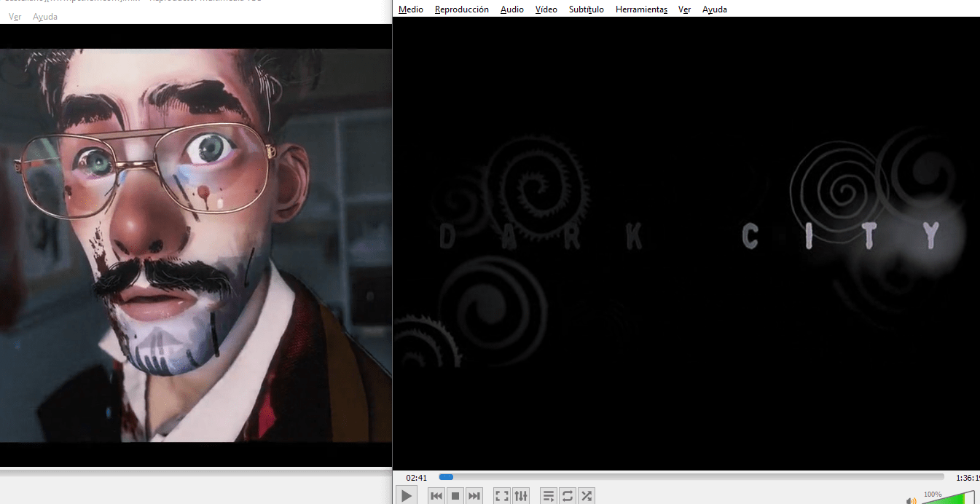Open the Audio menu
This screenshot has width=980, height=504.
pyautogui.click(x=512, y=9)
